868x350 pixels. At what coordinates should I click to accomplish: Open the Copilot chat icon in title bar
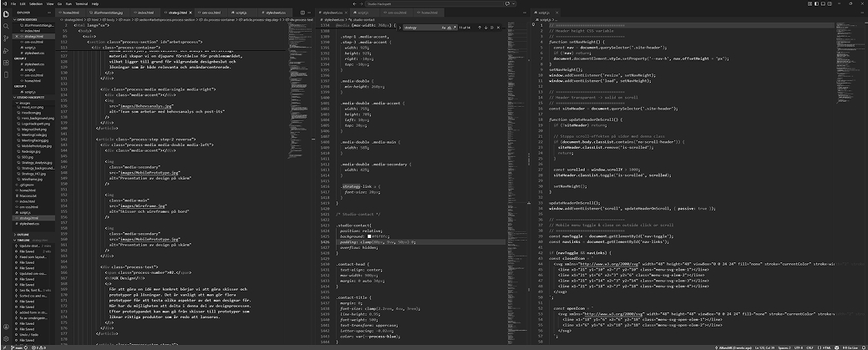508,3
